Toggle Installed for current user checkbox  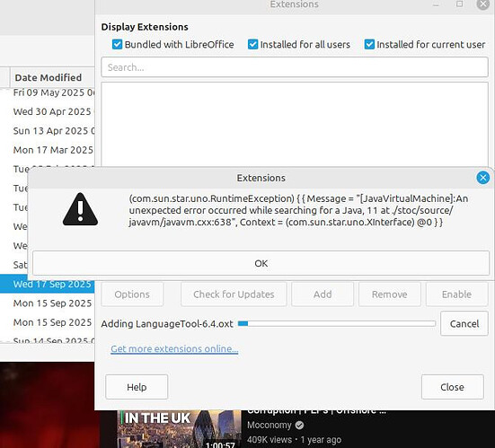coord(369,45)
